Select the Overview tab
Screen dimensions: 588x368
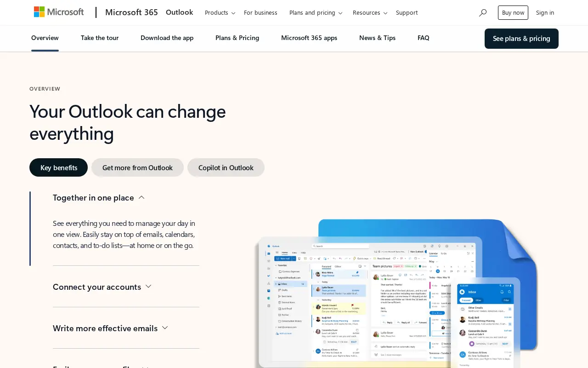[45, 38]
